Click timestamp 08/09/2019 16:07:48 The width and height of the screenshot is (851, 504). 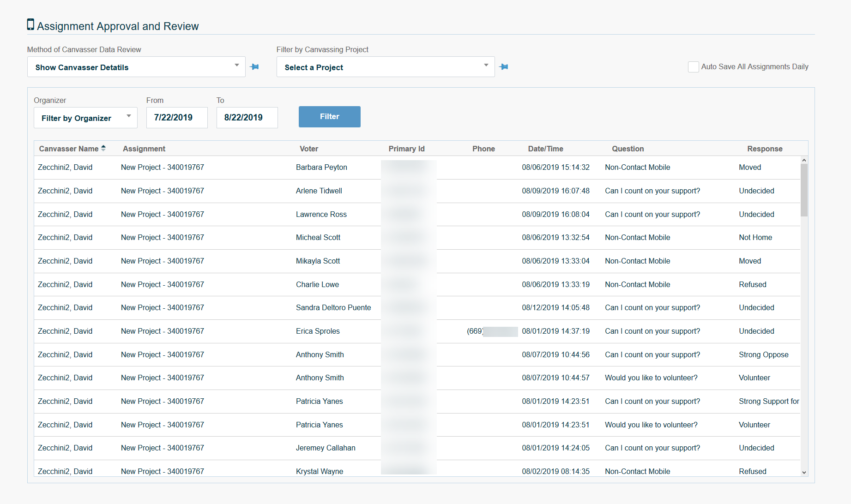(x=555, y=191)
